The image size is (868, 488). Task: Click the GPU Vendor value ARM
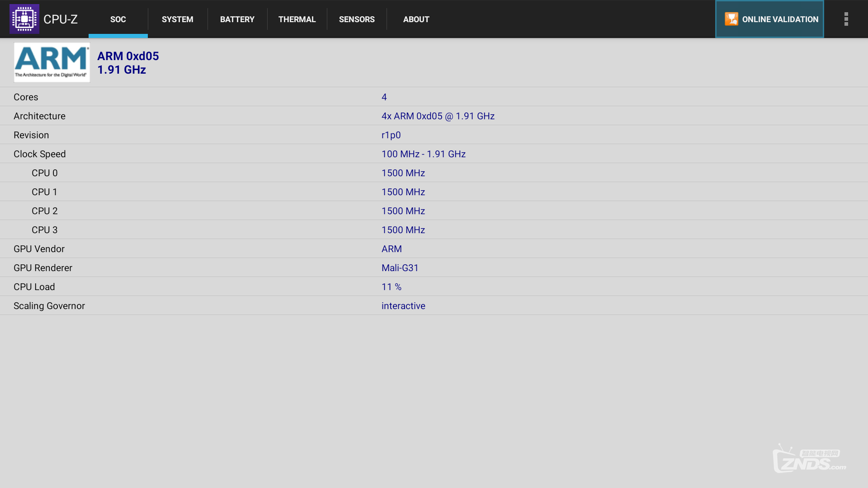(x=392, y=249)
